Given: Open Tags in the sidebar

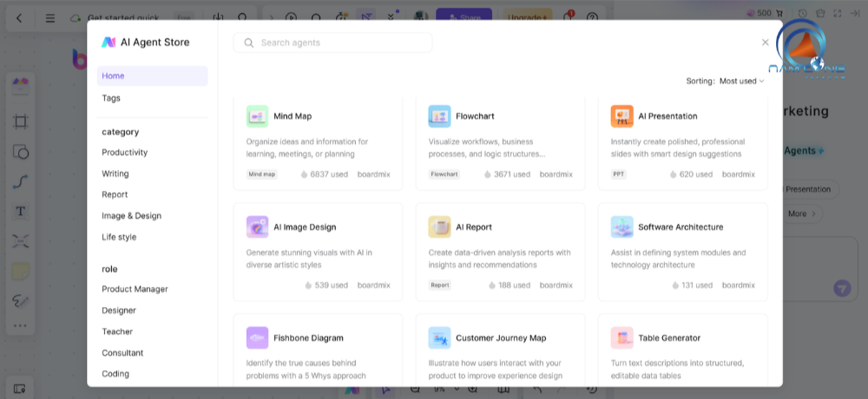Looking at the screenshot, I should 111,98.
